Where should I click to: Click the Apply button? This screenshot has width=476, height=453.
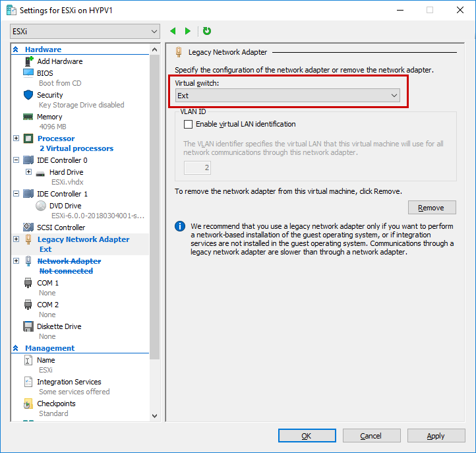point(436,436)
